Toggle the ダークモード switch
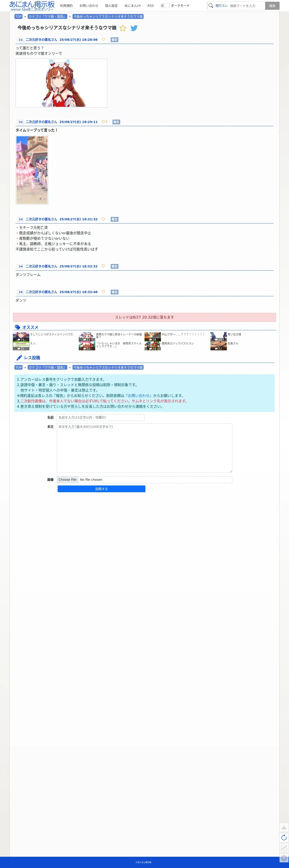Viewport: 289px width, 868px height. point(165,6)
